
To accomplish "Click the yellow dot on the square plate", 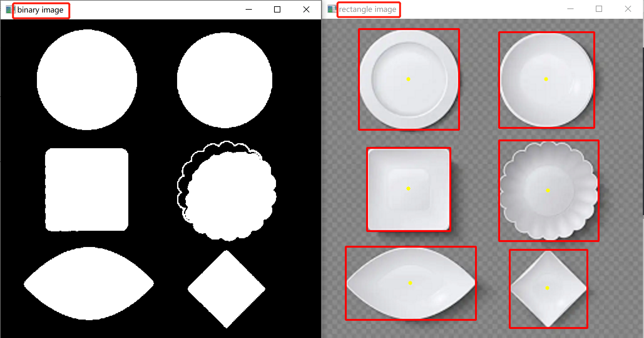I will (x=408, y=189).
